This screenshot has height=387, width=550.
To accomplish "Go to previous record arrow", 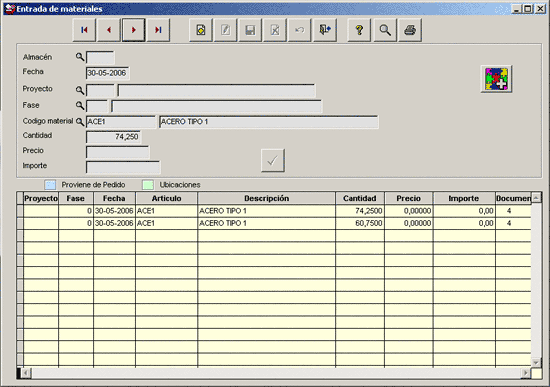I will click(x=109, y=30).
